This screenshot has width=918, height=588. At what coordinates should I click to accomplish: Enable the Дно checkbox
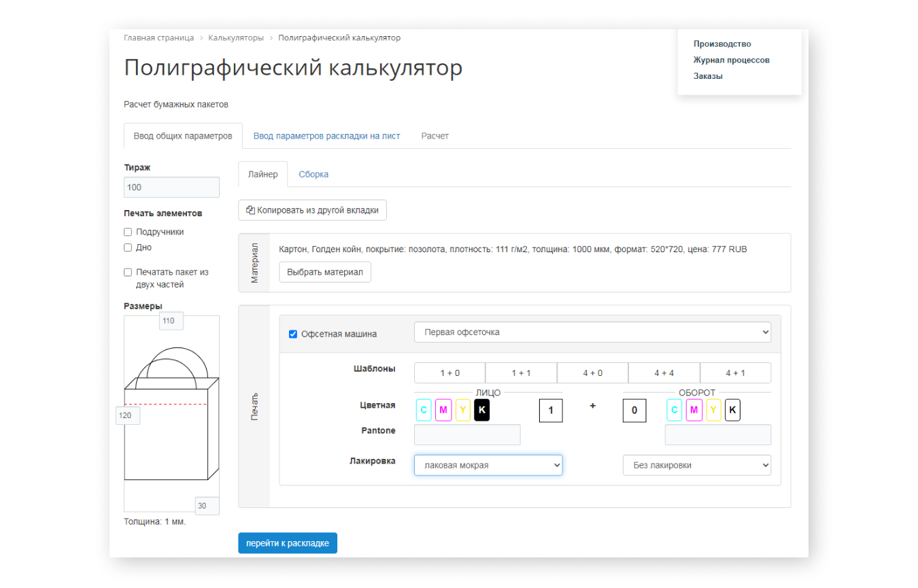pos(128,247)
